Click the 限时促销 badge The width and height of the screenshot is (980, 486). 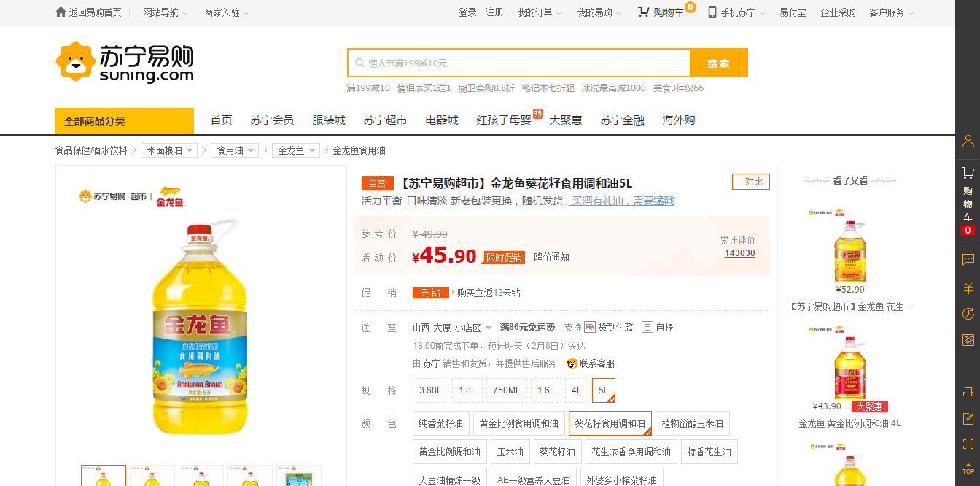point(504,257)
